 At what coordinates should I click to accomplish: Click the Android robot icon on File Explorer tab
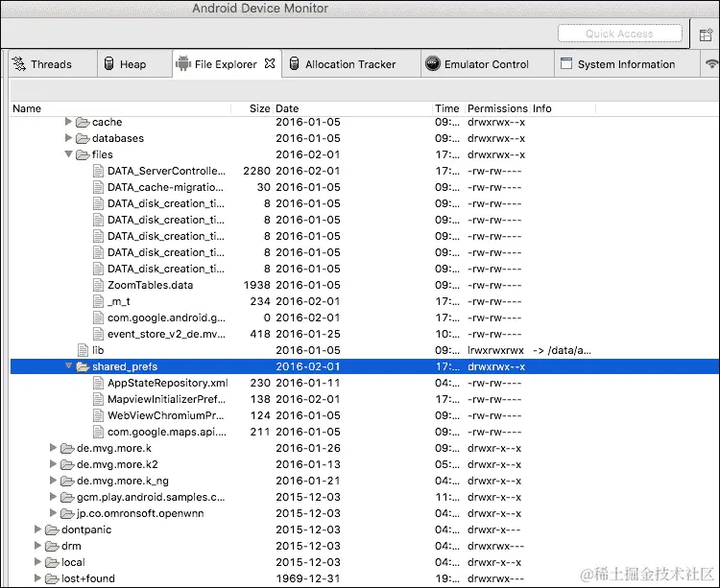tap(182, 63)
